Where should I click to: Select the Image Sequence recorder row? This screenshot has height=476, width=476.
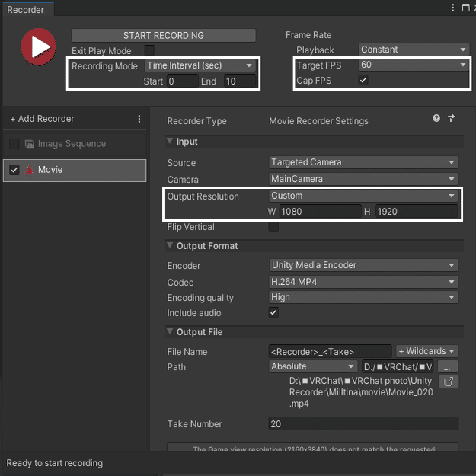(x=75, y=144)
